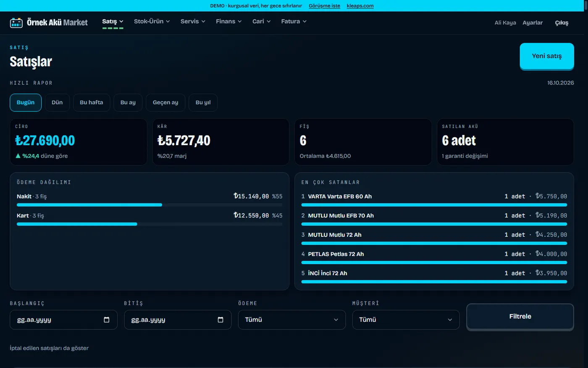Click the Ali Kaya user name
Screen dimensions: 588x368
(x=505, y=23)
